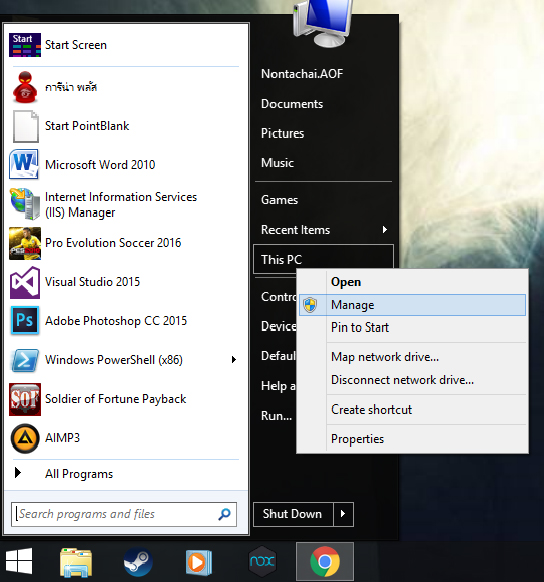
Task: Open the Nontachai.AOF user folder
Action: pos(302,74)
